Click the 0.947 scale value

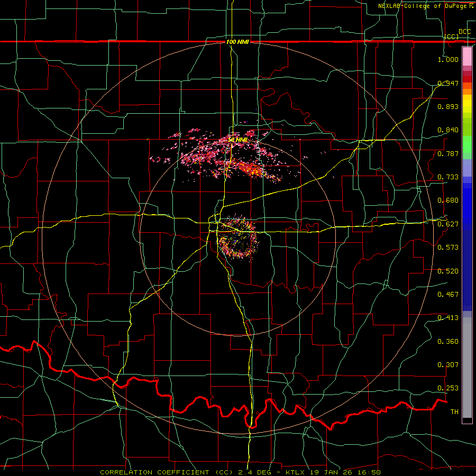tap(448, 83)
